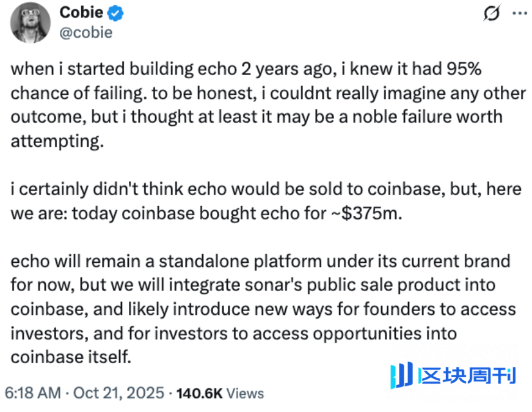The height and width of the screenshot is (412, 532).
Task: Open the @cobie handle link
Action: pyautogui.click(x=86, y=32)
